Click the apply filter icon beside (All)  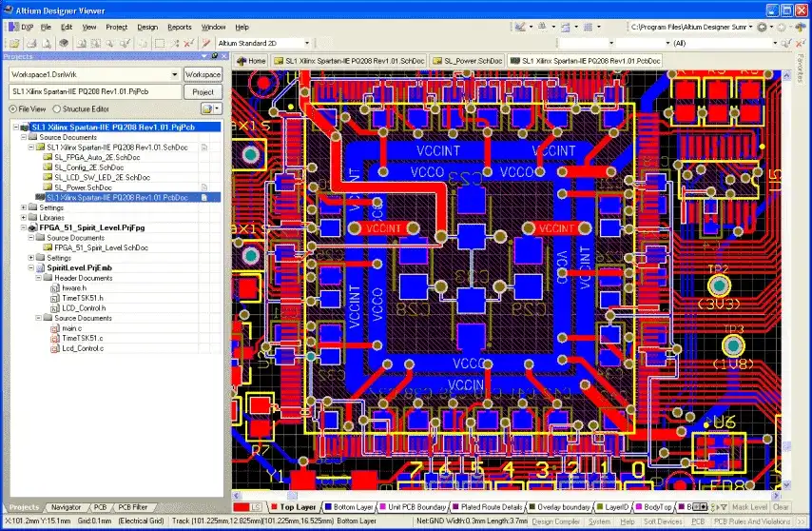tap(786, 44)
